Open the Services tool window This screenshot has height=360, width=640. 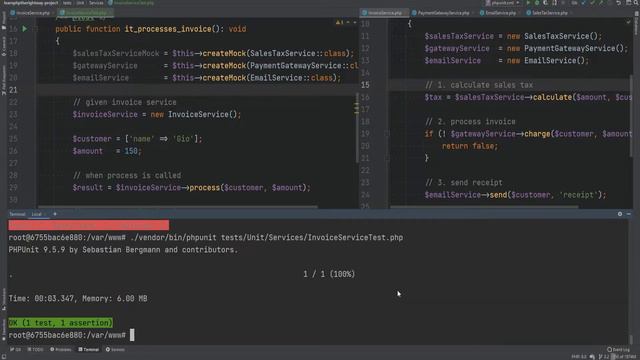(x=116, y=349)
